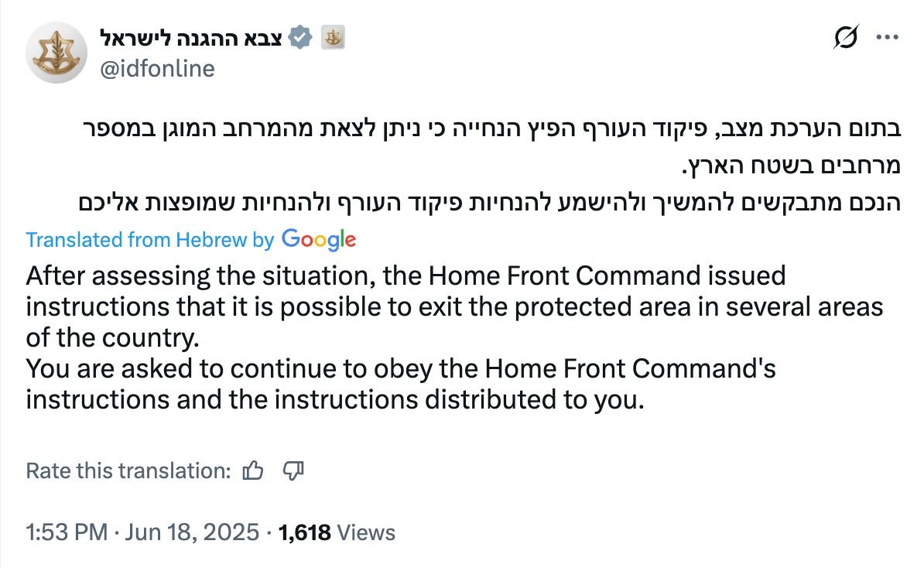
Task: Open the three-dot more options menu
Action: 887,37
